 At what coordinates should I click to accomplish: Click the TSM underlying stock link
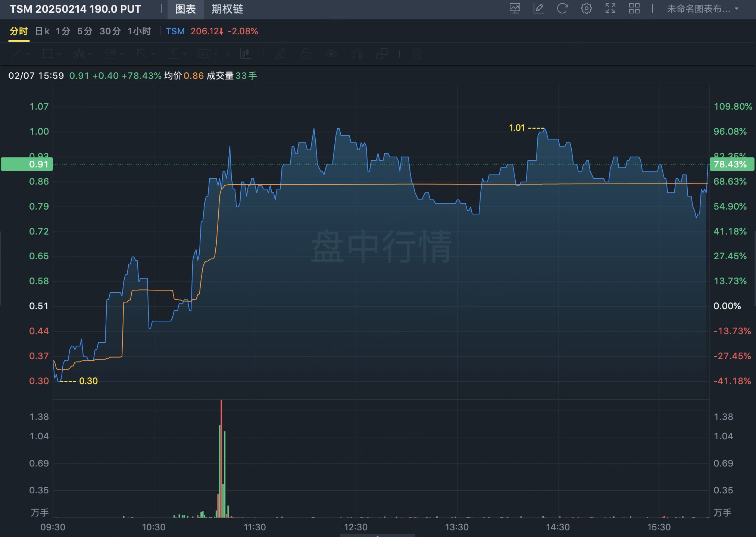coord(175,31)
